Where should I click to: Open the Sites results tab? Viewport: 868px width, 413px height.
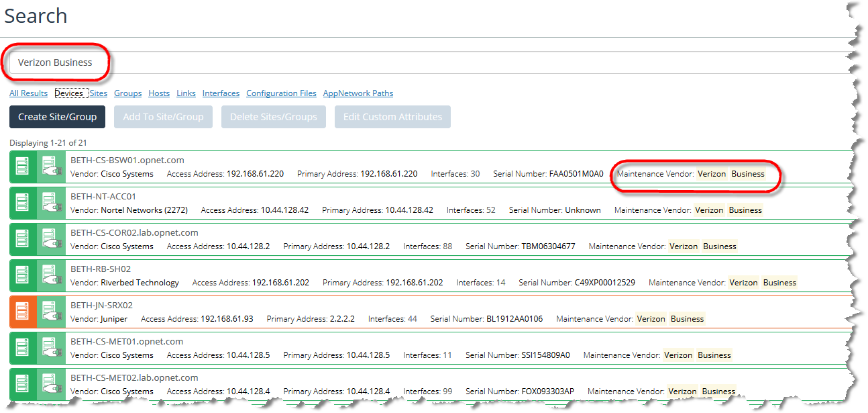point(98,93)
